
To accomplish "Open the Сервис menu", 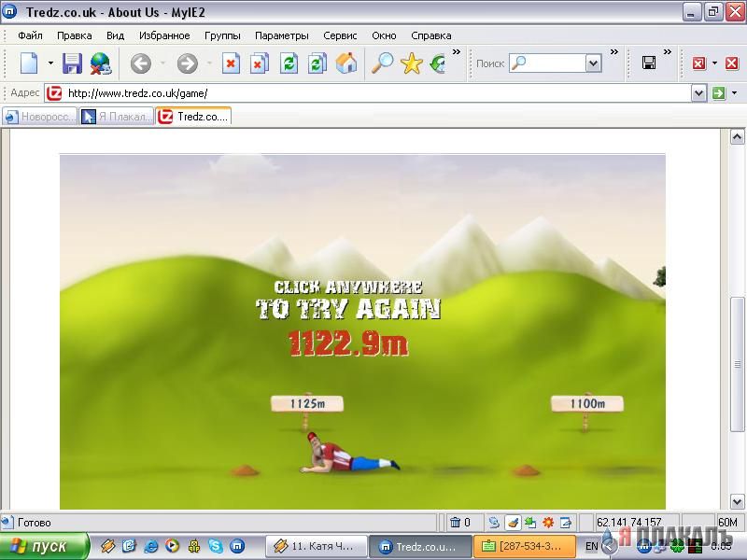I will (x=340, y=35).
